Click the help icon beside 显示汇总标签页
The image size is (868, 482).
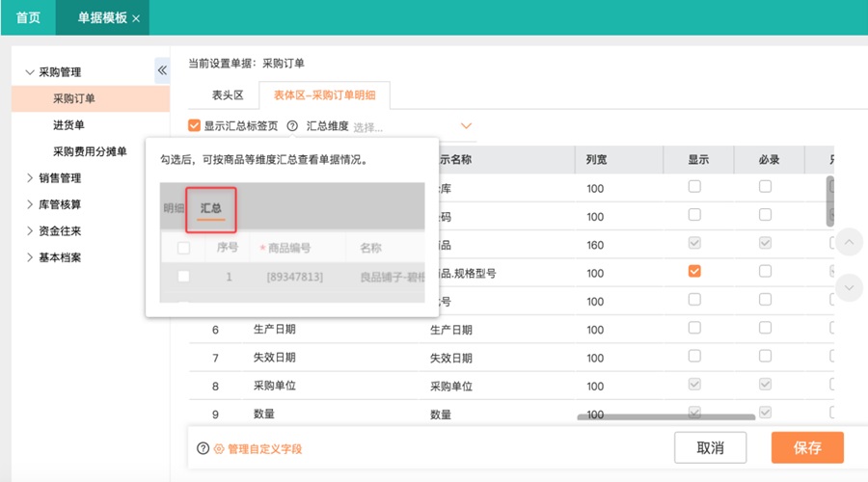[x=292, y=126]
